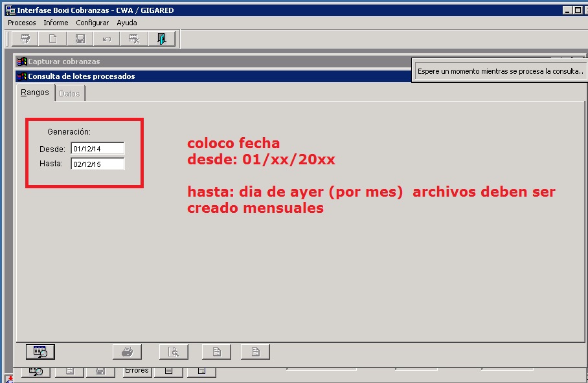Switch to the Rangos tab

35,93
